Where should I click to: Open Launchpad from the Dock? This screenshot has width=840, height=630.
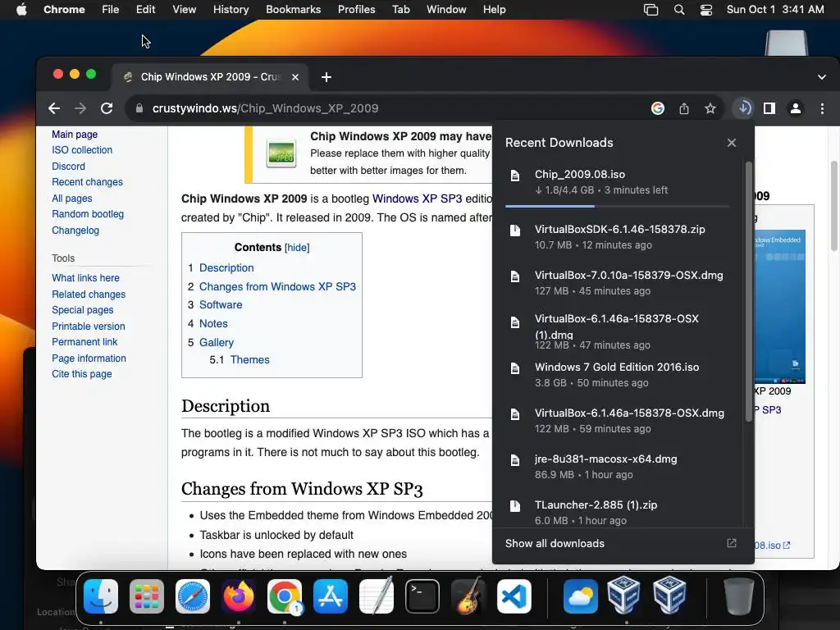coord(147,596)
